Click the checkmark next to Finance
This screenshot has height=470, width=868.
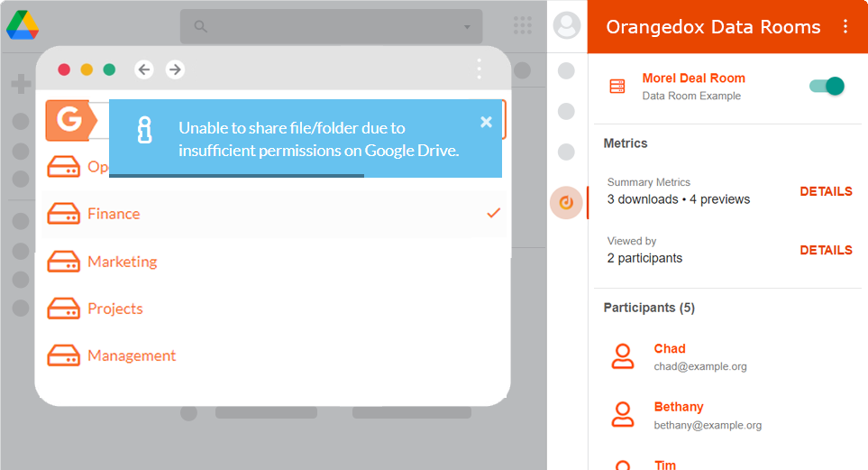(494, 213)
